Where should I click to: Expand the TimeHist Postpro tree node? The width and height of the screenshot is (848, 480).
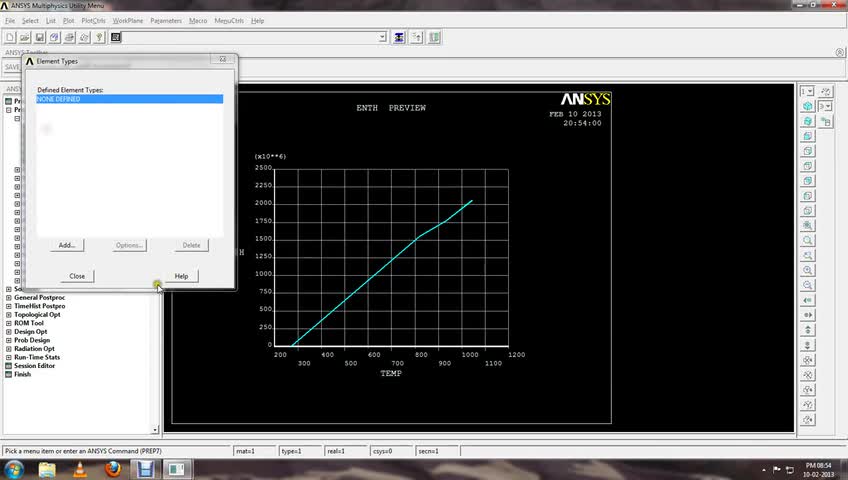pos(9,306)
